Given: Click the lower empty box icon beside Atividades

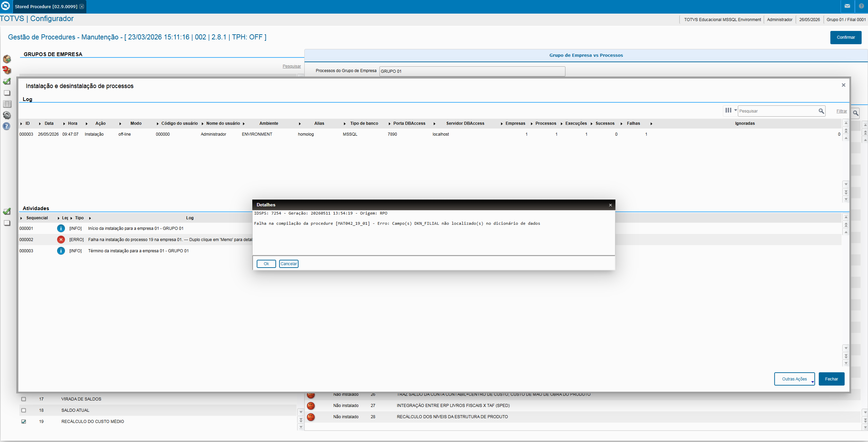Looking at the screenshot, I should [7, 223].
